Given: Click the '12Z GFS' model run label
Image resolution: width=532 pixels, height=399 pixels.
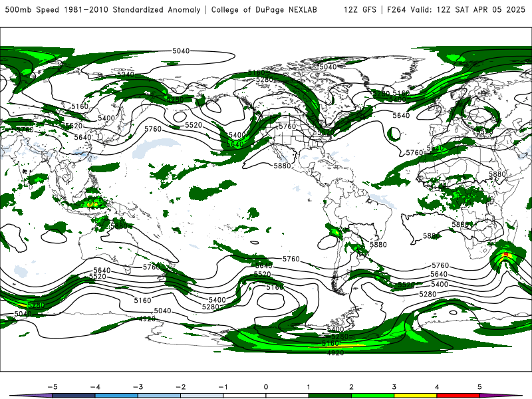Looking at the screenshot, I should tap(360, 9).
